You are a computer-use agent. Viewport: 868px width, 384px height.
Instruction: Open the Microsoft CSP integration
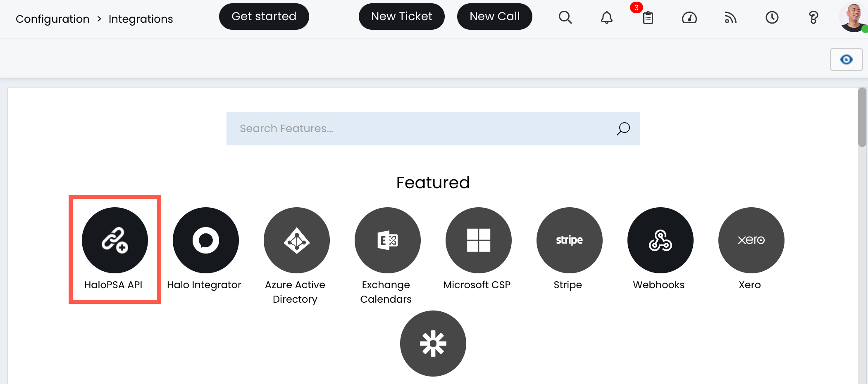click(x=478, y=240)
